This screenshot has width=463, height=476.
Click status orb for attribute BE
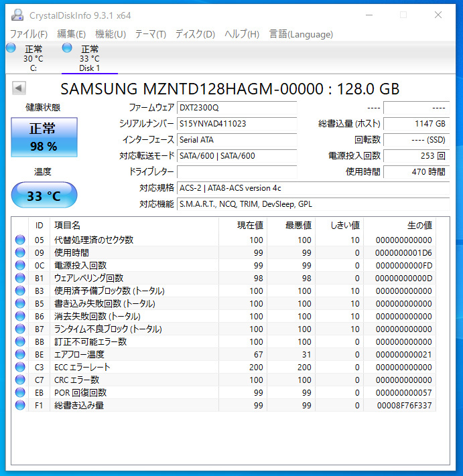pos(20,355)
